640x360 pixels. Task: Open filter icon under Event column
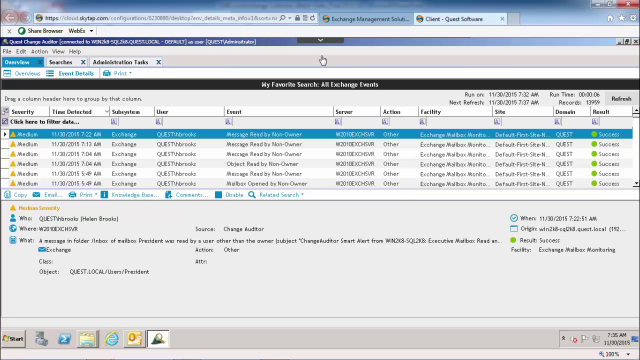coord(228,122)
